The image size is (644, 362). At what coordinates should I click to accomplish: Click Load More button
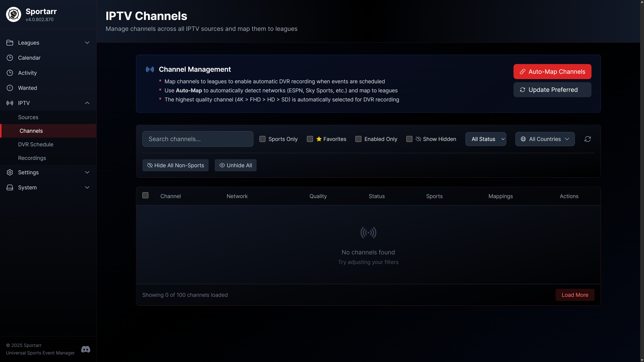575,295
